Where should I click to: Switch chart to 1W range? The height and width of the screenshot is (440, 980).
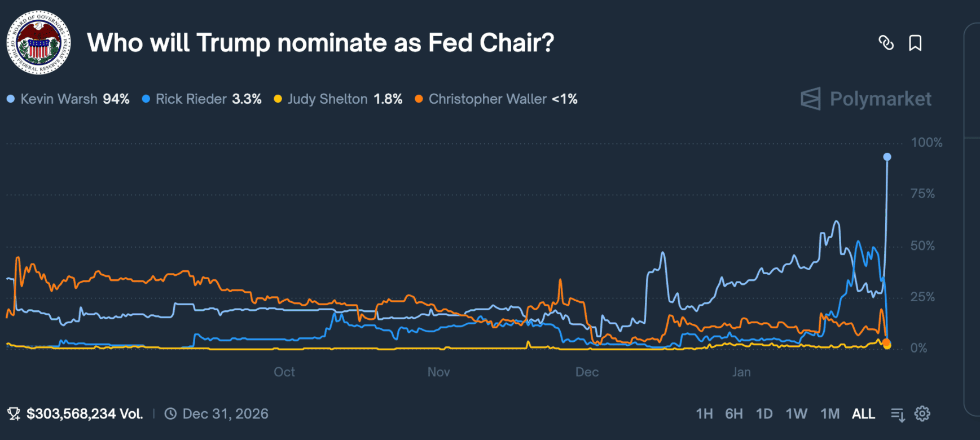(796, 414)
